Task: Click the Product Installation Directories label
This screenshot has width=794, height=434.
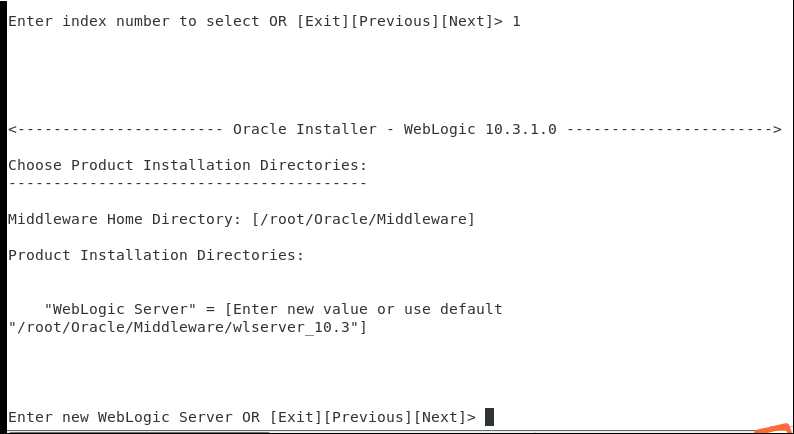Action: click(x=155, y=255)
